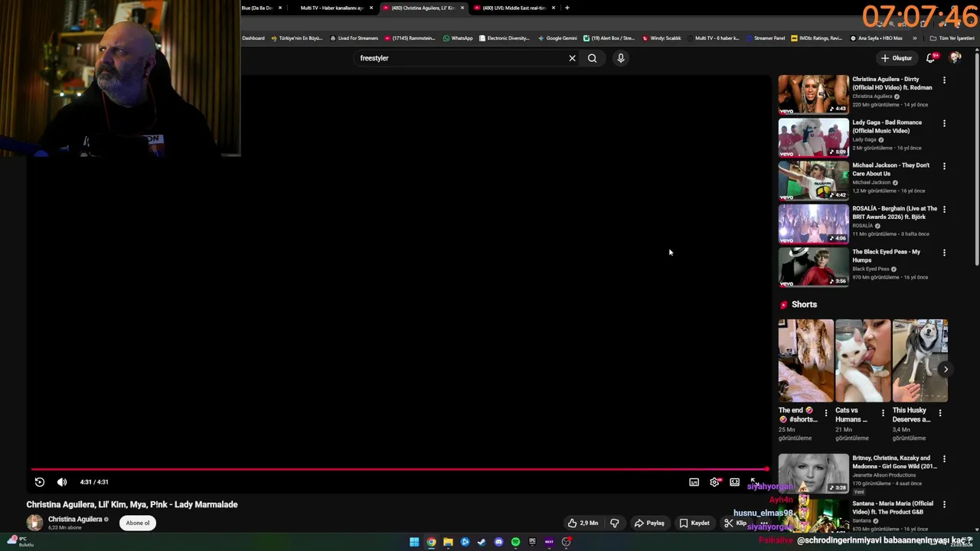Screen dimensions: 980x551
Task: Open the Rammstein YouTube bookmark
Action: tap(410, 38)
